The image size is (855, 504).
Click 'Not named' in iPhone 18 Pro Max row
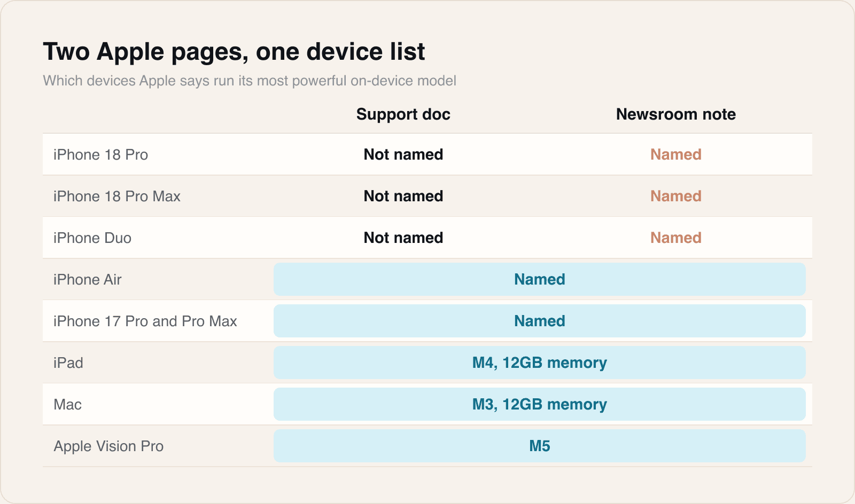pos(403,196)
